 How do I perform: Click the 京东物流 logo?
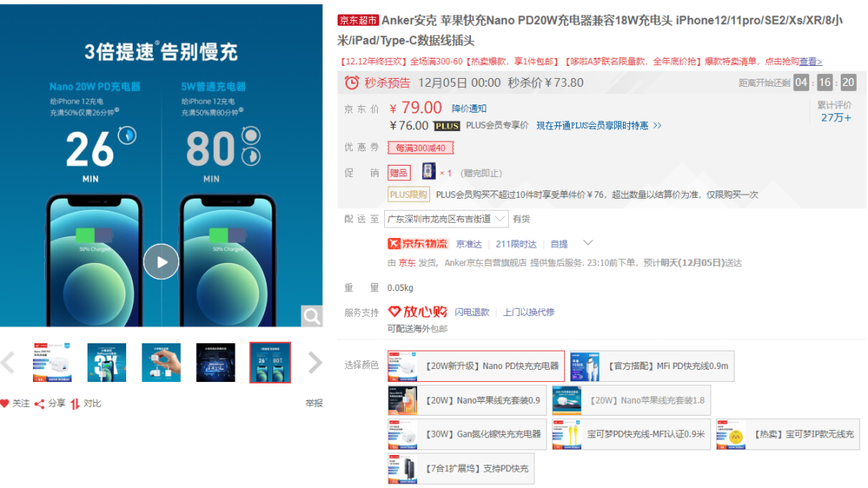417,244
